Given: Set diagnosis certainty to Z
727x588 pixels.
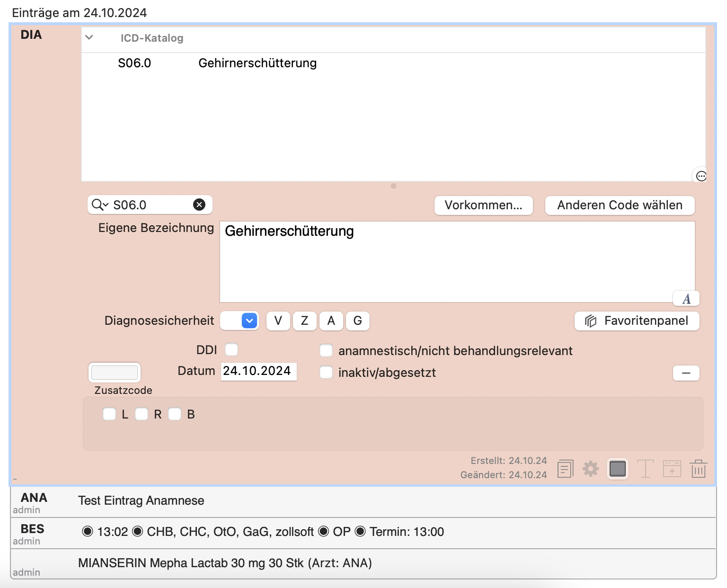Looking at the screenshot, I should point(305,321).
